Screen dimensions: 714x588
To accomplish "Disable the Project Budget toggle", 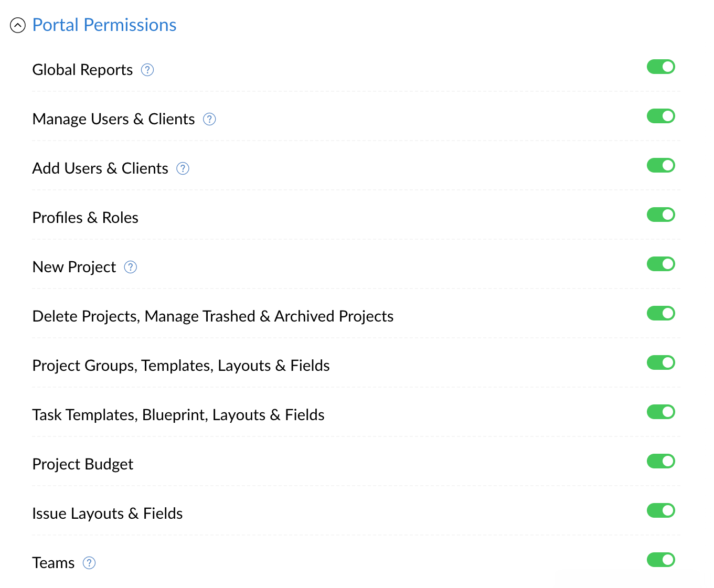I will pos(660,461).
